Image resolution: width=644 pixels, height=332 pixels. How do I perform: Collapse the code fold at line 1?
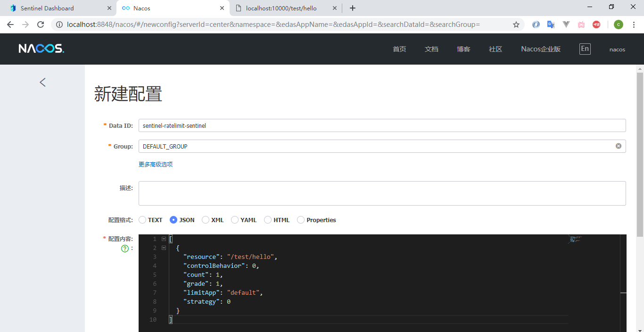164,239
